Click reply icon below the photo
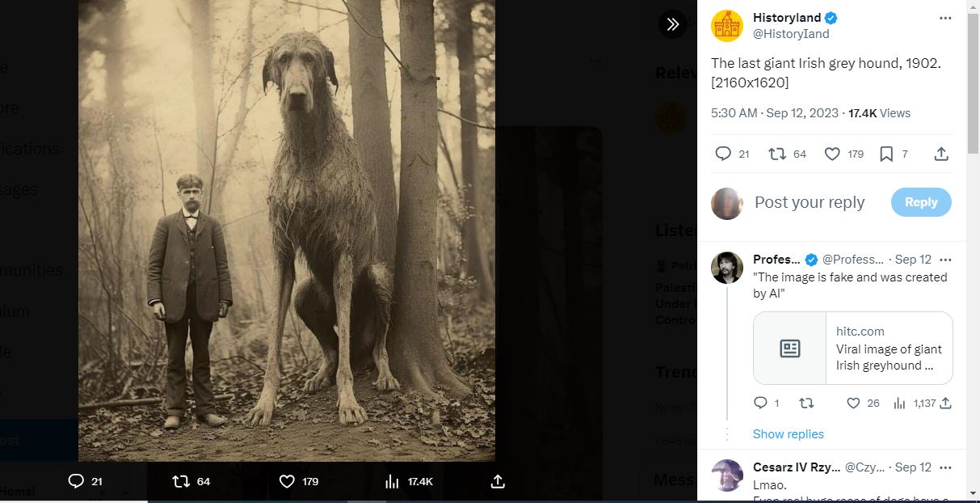 pyautogui.click(x=76, y=481)
